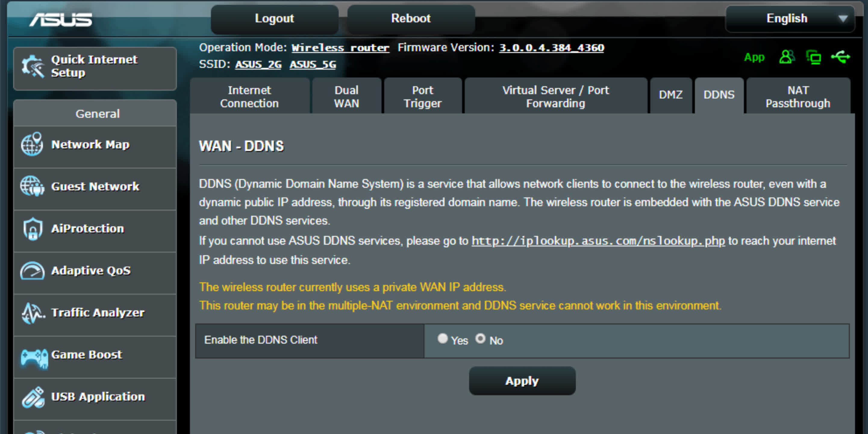Select Yes to enable DDNS Client
The image size is (868, 434).
coord(443,340)
